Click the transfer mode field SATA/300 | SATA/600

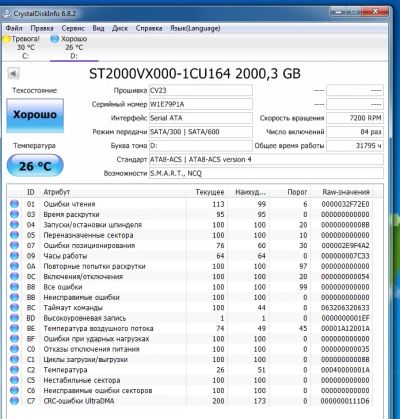[201, 132]
